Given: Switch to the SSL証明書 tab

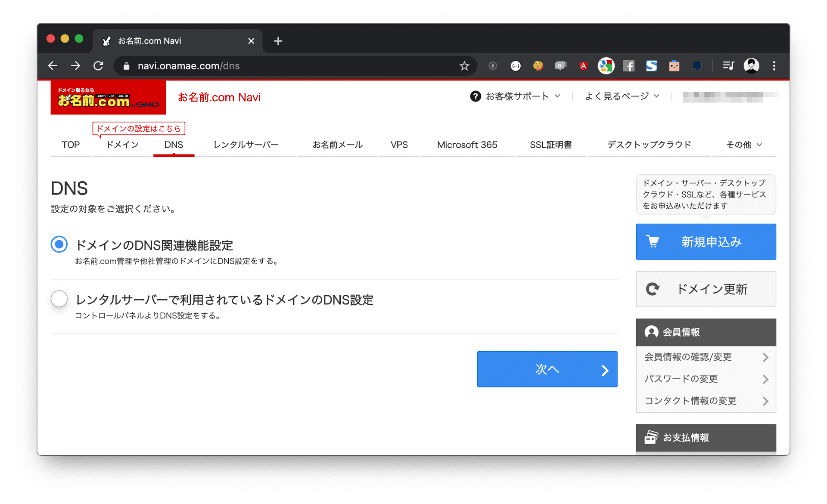Looking at the screenshot, I should click(x=550, y=145).
